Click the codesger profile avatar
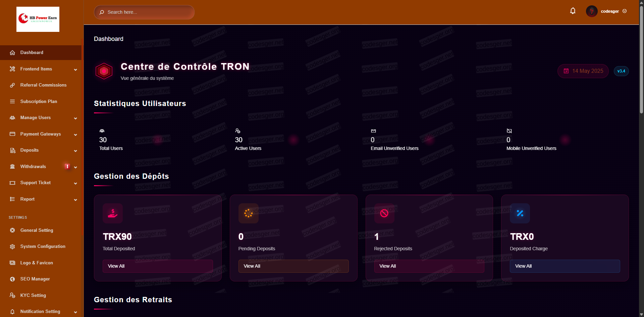 pos(591,11)
